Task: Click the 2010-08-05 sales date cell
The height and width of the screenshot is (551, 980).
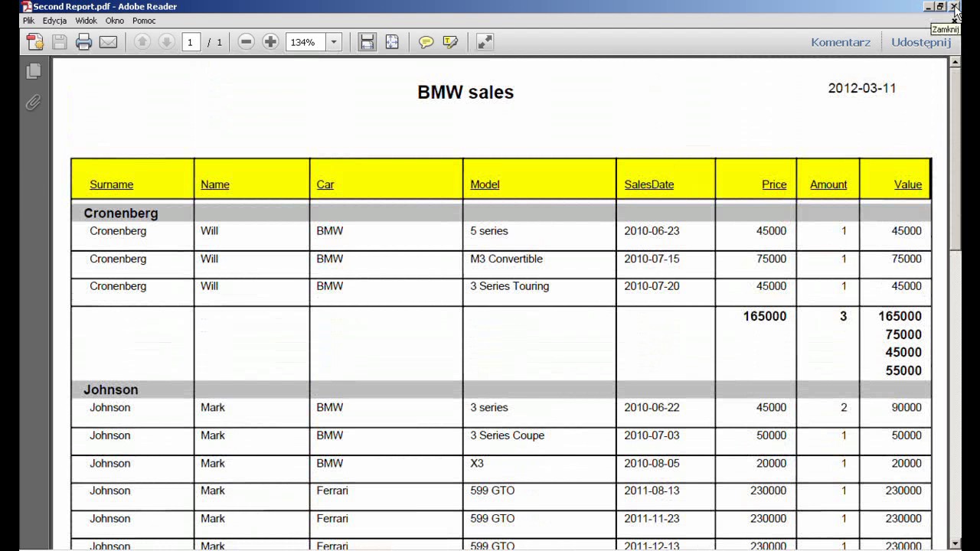Action: (652, 463)
